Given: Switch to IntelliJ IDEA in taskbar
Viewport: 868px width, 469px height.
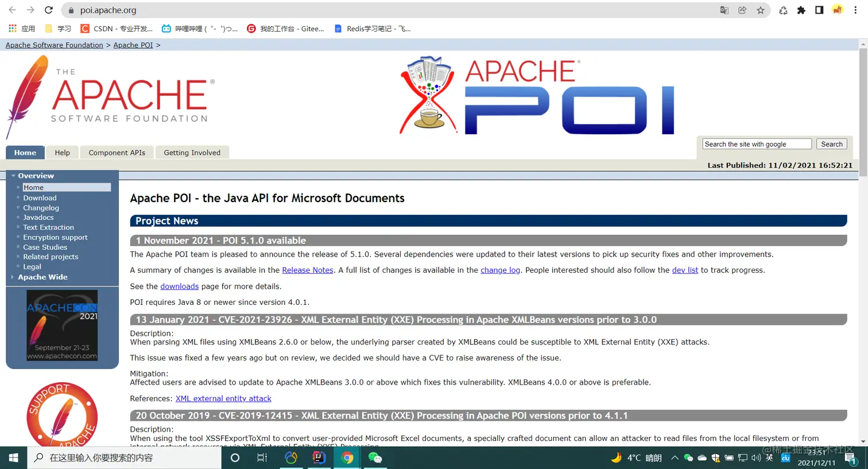Looking at the screenshot, I should (x=319, y=458).
